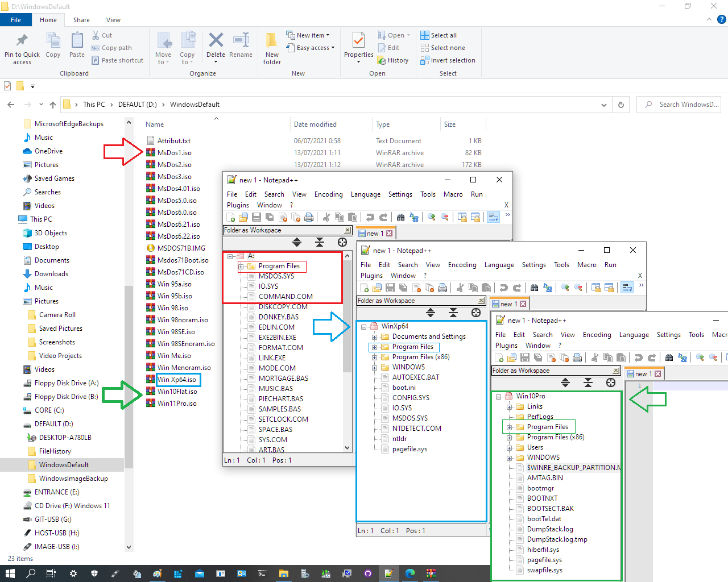The width and height of the screenshot is (728, 582).
Task: Open the New item dropdown
Action: [x=308, y=35]
